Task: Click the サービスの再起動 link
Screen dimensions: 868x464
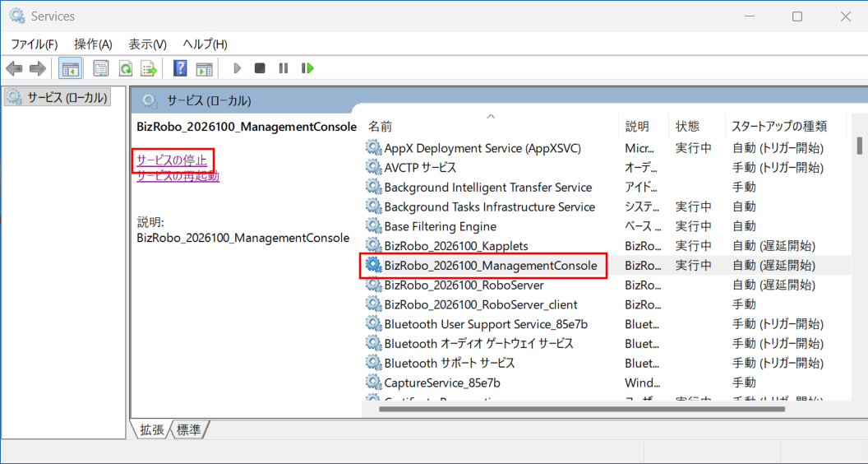Action: pos(178,176)
